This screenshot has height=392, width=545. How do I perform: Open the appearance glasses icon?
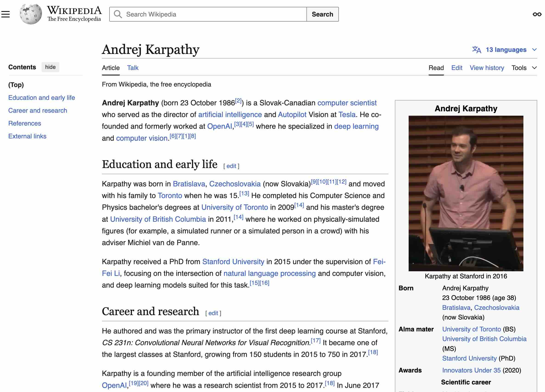click(537, 14)
